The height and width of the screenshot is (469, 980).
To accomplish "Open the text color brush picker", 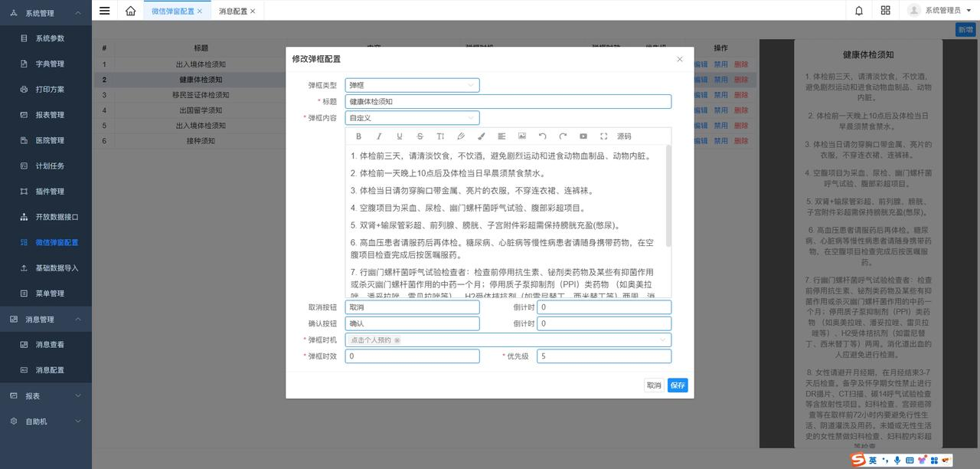I will (482, 136).
